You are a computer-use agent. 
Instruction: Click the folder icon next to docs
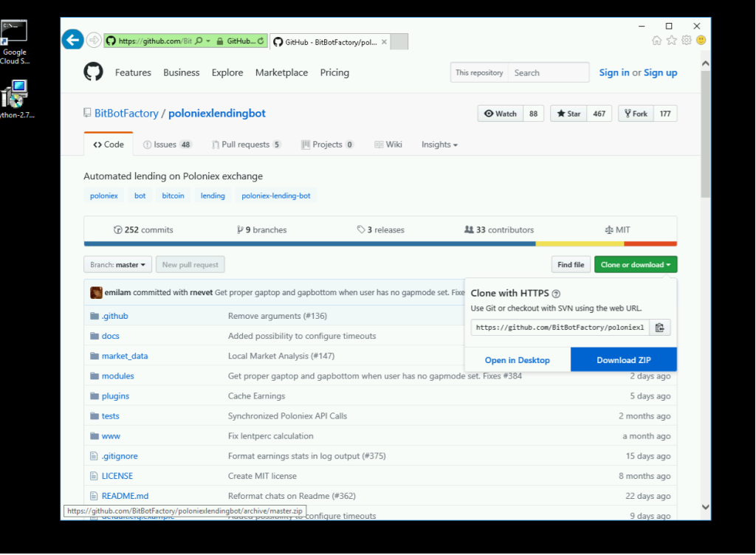(94, 336)
